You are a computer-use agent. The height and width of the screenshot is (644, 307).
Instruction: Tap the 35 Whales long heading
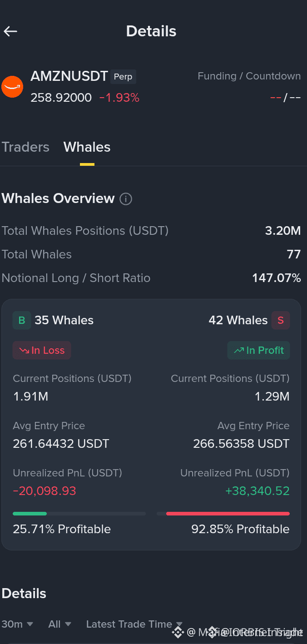tap(64, 320)
